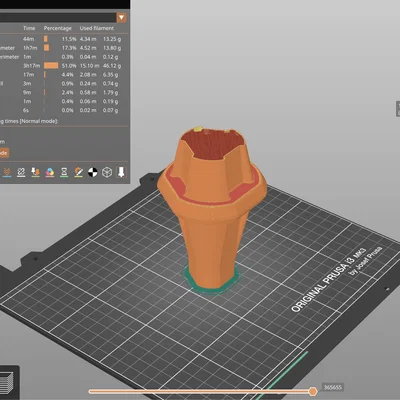Toggle the Tool changes icon
Viewport: 400px width, 400px height.
(36, 172)
